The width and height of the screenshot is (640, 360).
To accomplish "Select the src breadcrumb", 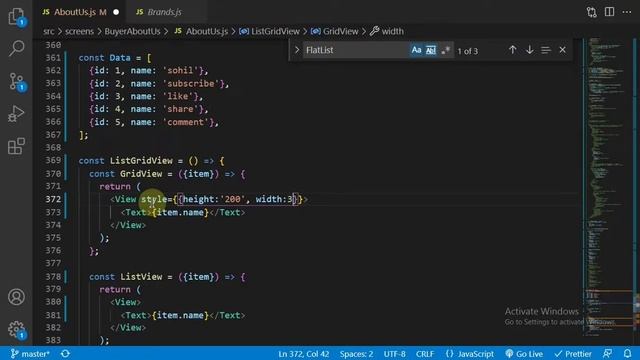I will click(49, 31).
